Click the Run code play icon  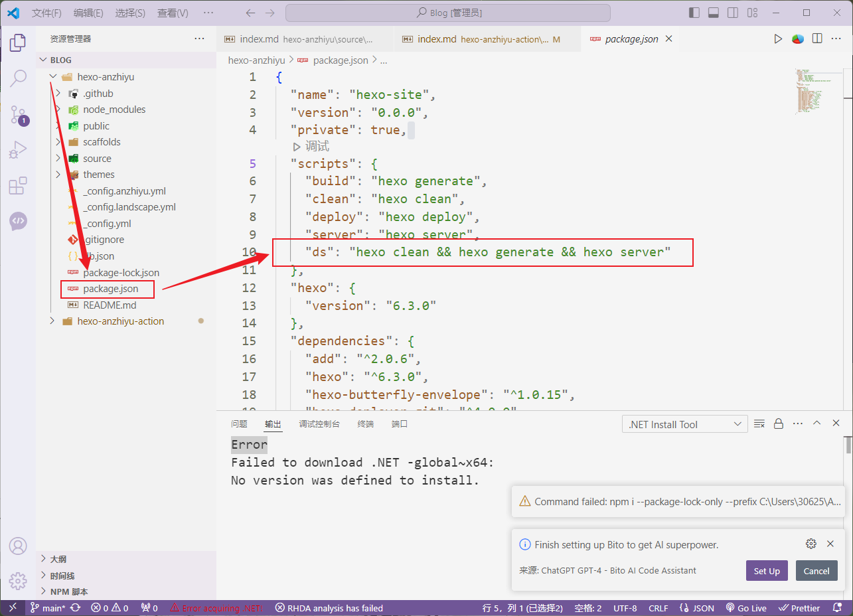(778, 39)
